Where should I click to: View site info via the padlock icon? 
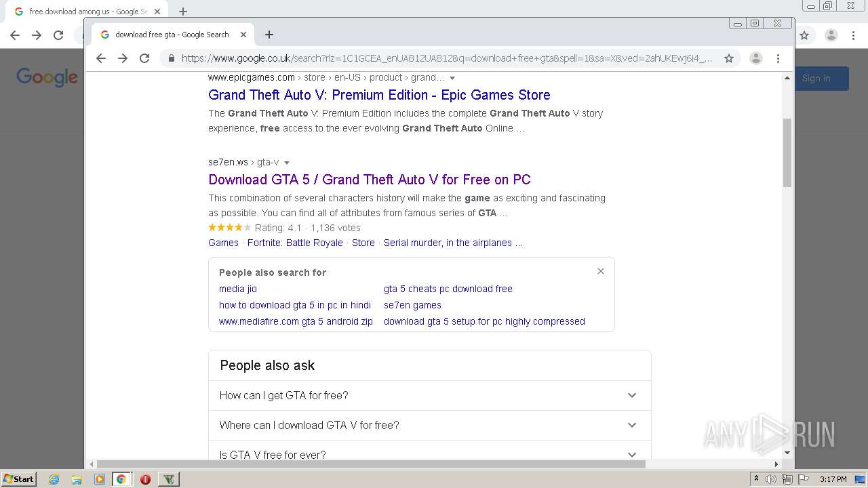coord(171,58)
